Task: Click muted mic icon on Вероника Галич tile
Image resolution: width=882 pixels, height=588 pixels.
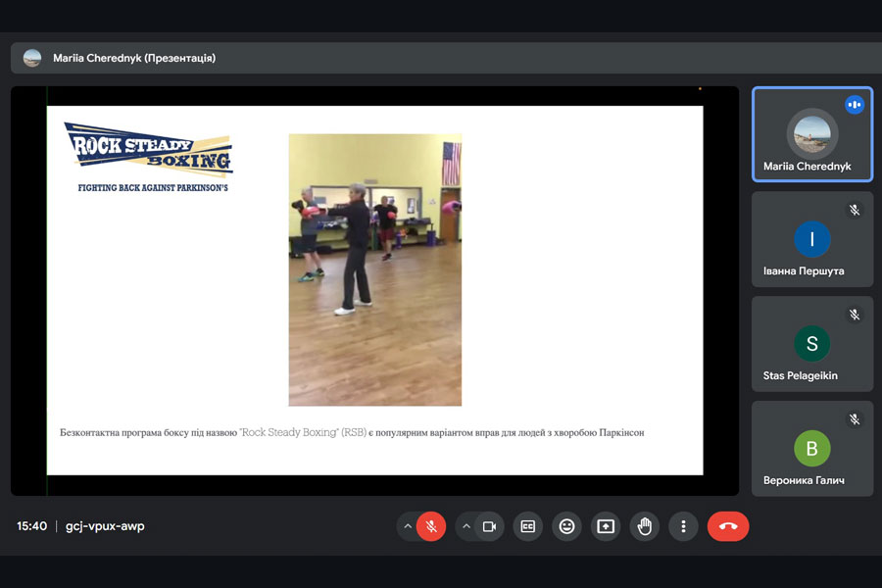Action: click(855, 419)
